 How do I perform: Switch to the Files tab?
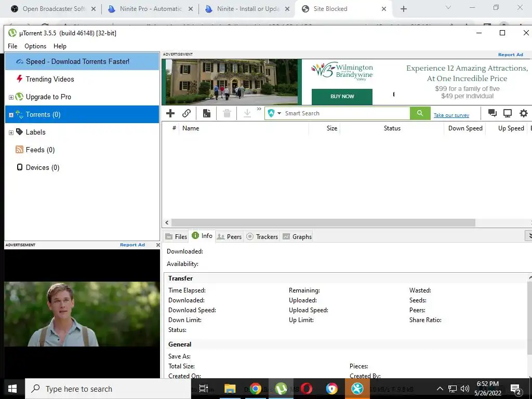click(x=176, y=236)
